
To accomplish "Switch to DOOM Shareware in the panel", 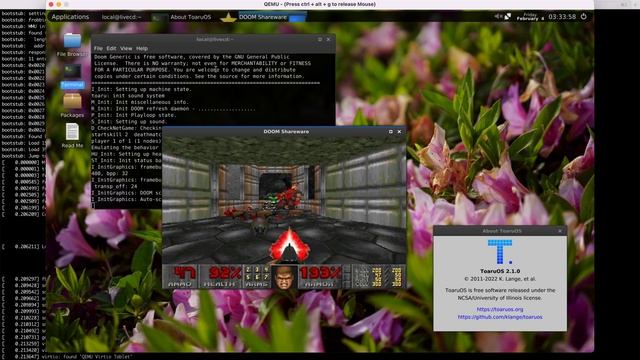I will pos(263,17).
